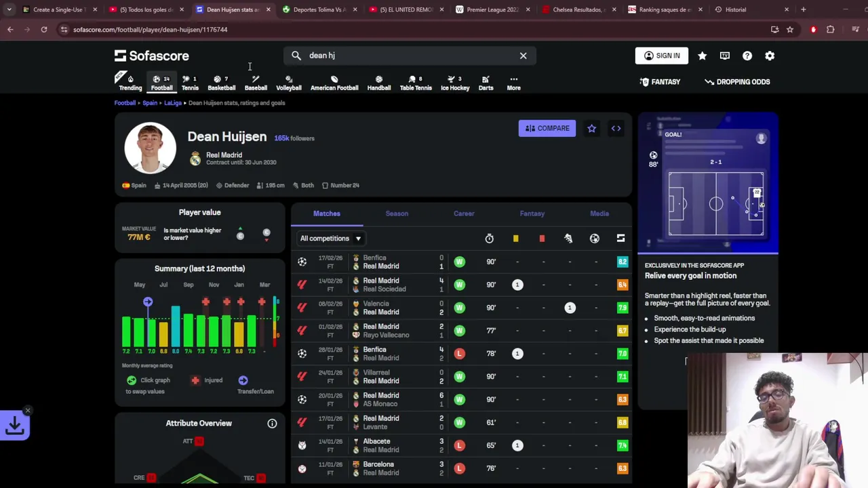Click the LaLiga breadcrumb link
868x488 pixels.
pos(173,103)
